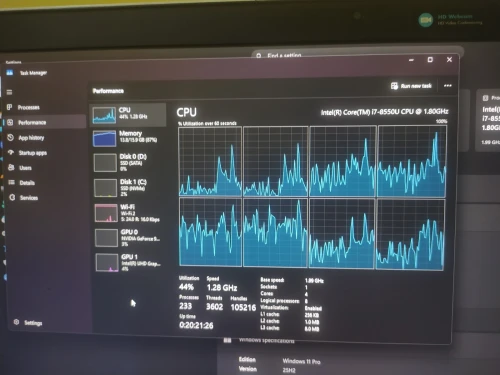The width and height of the screenshot is (500, 375).
Task: Click the Processes icon in the sidebar
Action: [x=9, y=107]
